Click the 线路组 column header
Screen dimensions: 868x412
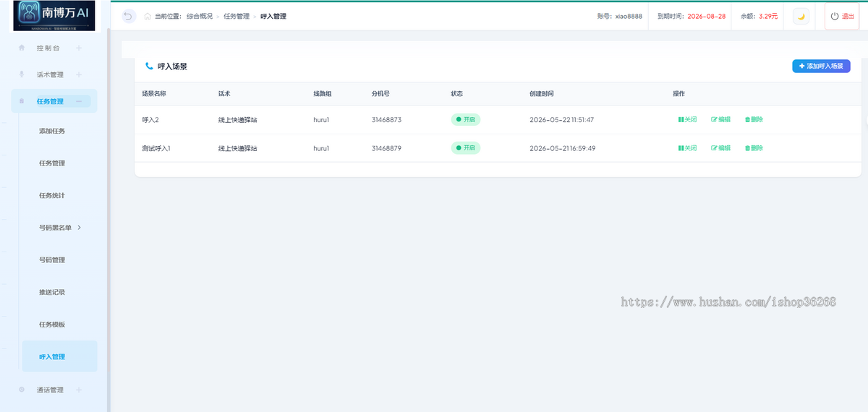point(323,94)
